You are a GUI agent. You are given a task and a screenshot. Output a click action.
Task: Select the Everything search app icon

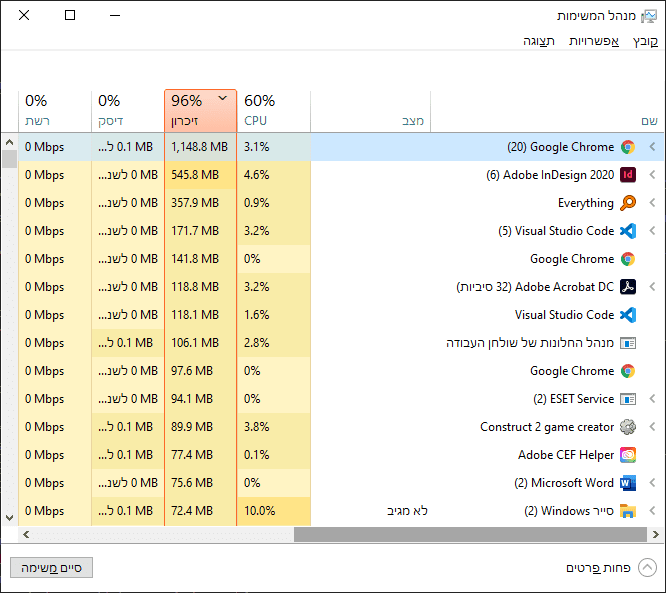pos(628,203)
